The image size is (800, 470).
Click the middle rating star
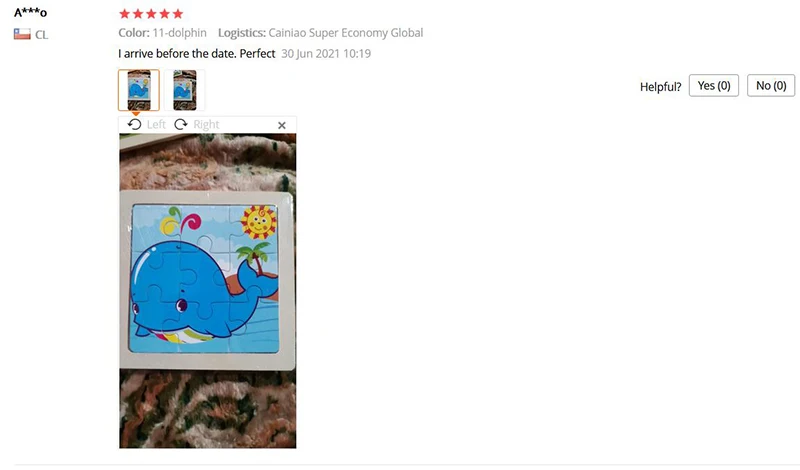[x=151, y=14]
